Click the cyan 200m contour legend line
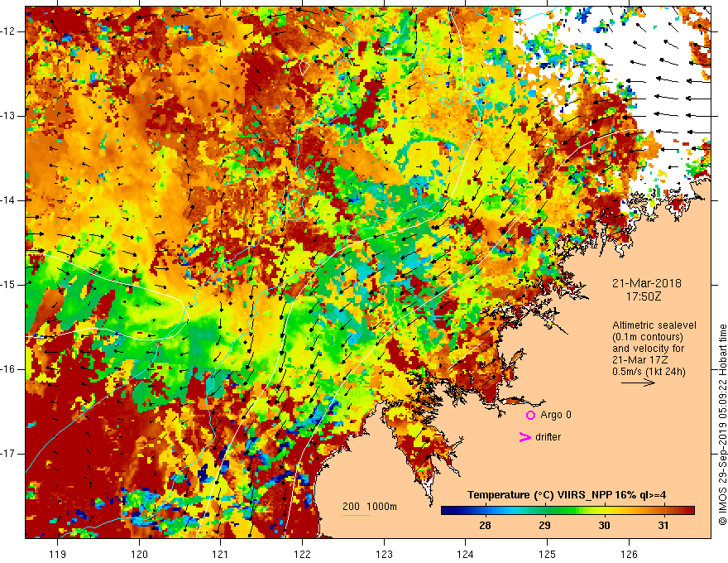 pos(356,515)
